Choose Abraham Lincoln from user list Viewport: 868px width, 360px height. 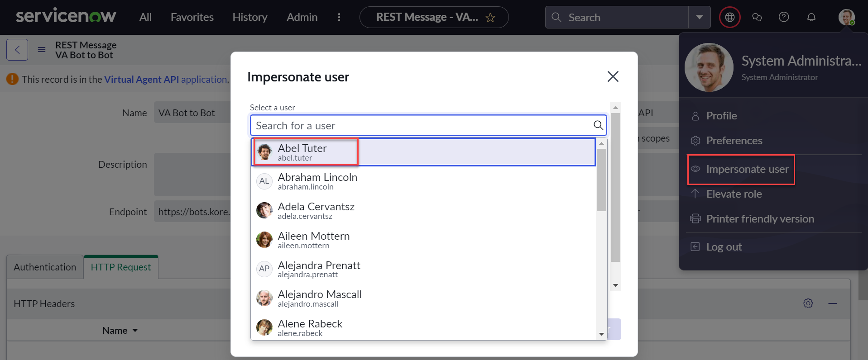(317, 181)
